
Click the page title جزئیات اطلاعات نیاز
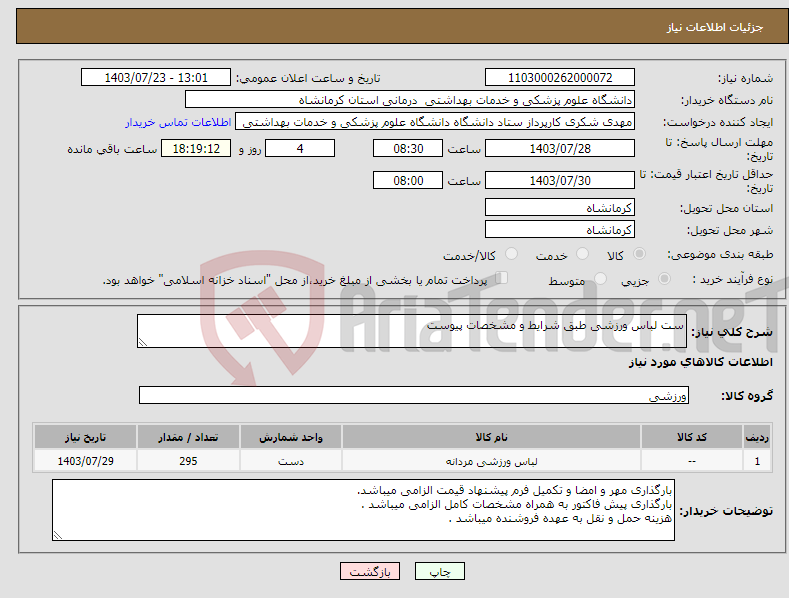pos(715,27)
